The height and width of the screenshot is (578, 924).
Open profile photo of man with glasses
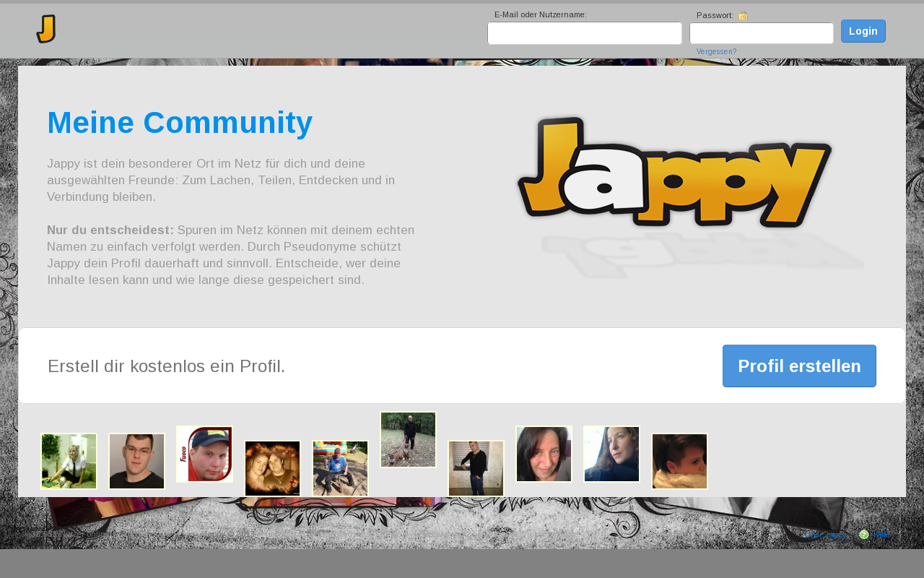(x=136, y=461)
